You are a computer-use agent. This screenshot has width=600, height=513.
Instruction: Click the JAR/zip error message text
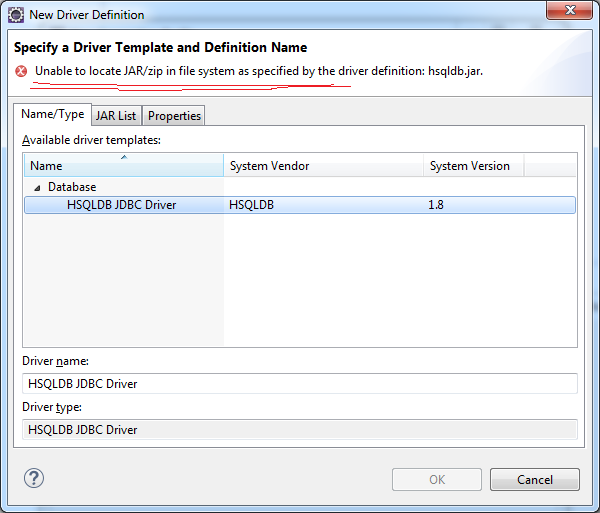[x=259, y=71]
